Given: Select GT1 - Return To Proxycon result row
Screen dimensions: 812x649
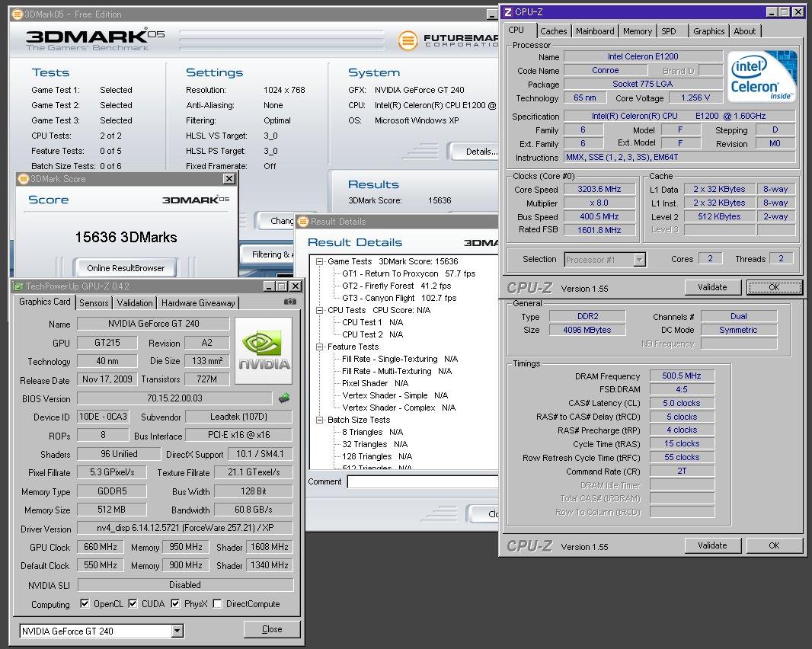Looking at the screenshot, I should [x=408, y=273].
